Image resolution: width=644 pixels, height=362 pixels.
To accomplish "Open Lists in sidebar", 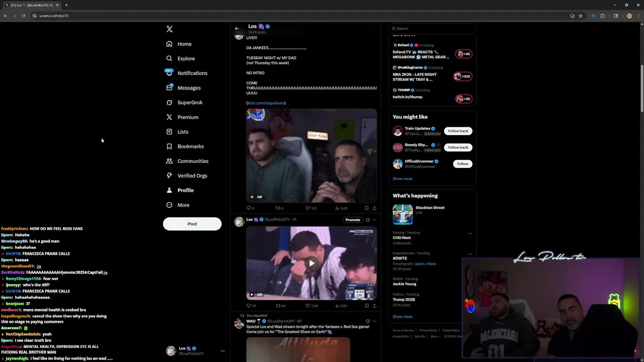I will click(177, 132).
